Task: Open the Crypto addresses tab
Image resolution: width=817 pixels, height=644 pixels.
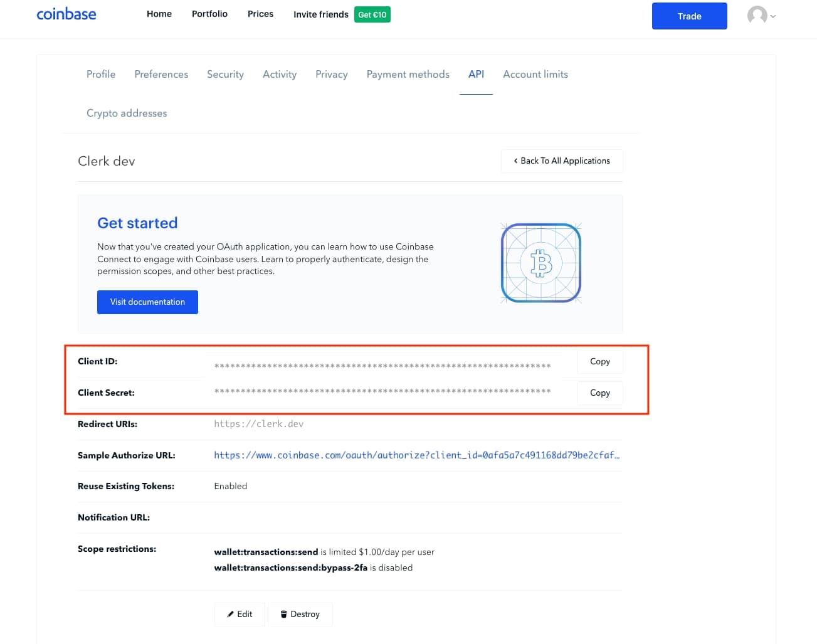Action: (x=127, y=113)
